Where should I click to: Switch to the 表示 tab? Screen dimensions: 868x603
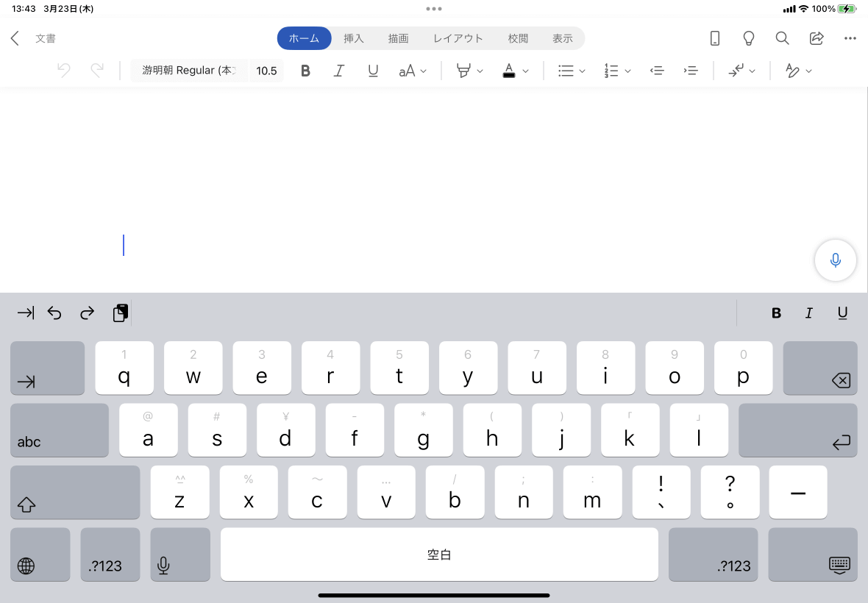pos(563,38)
